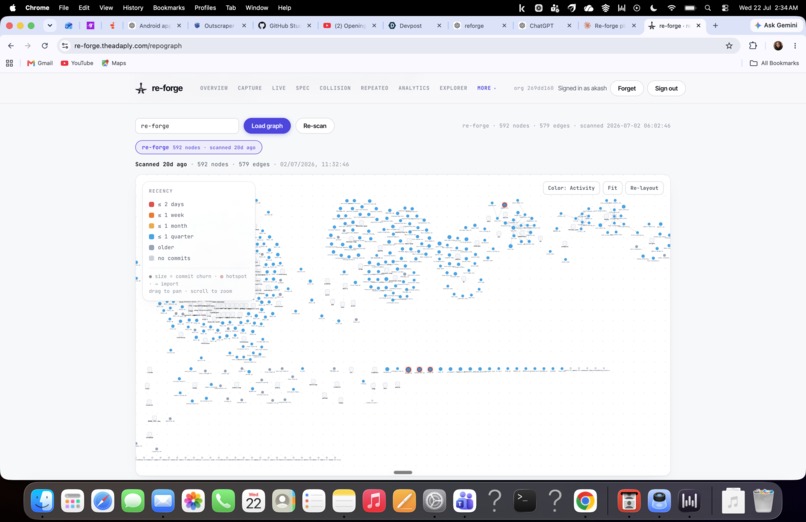This screenshot has width=806, height=522.
Task: Bookmark this page with star icon
Action: (x=729, y=46)
